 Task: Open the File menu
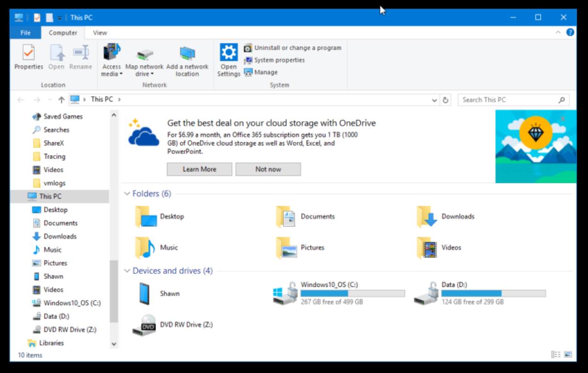coord(26,33)
